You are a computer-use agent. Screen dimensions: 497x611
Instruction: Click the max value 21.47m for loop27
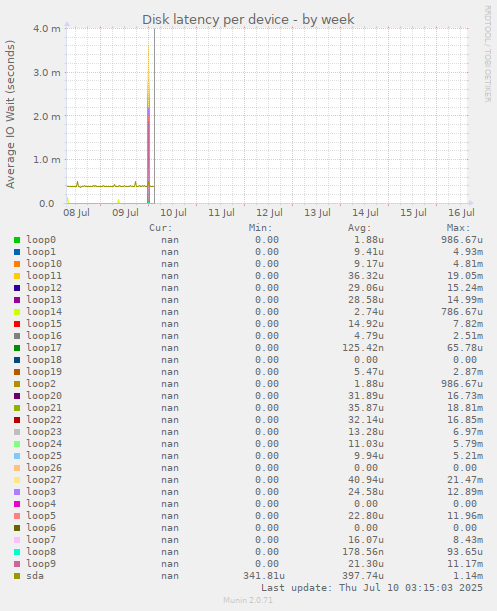[x=465, y=480]
